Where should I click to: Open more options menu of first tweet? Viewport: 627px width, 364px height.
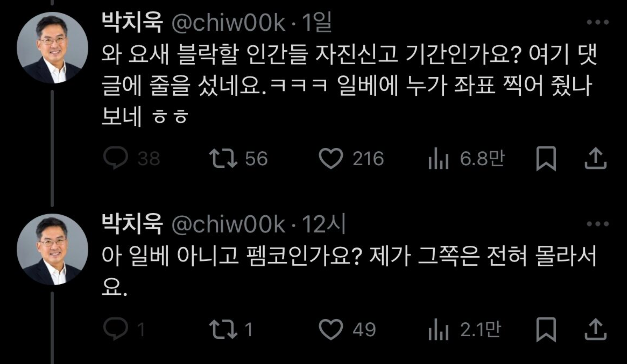(598, 22)
